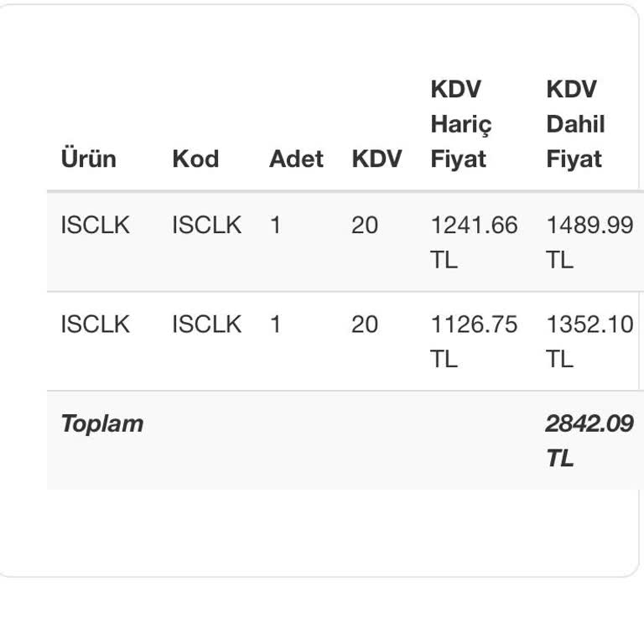Select the second row's Kod cell ISCLK
The height and width of the screenshot is (644, 644).
coord(206,325)
